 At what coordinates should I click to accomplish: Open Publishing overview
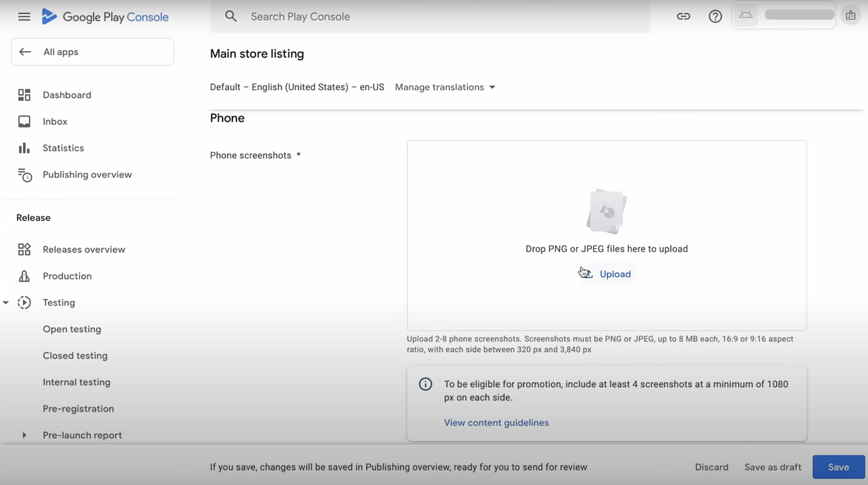(x=87, y=175)
